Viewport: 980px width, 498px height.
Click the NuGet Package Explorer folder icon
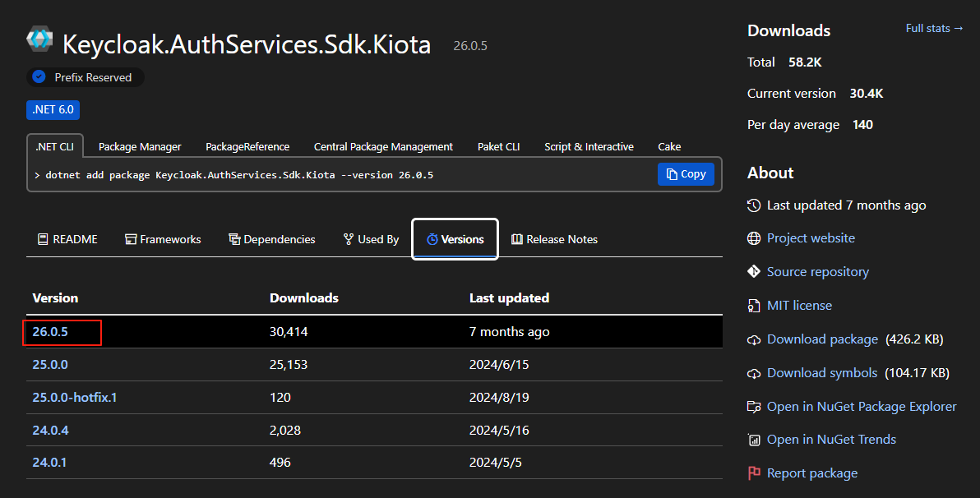coord(754,407)
